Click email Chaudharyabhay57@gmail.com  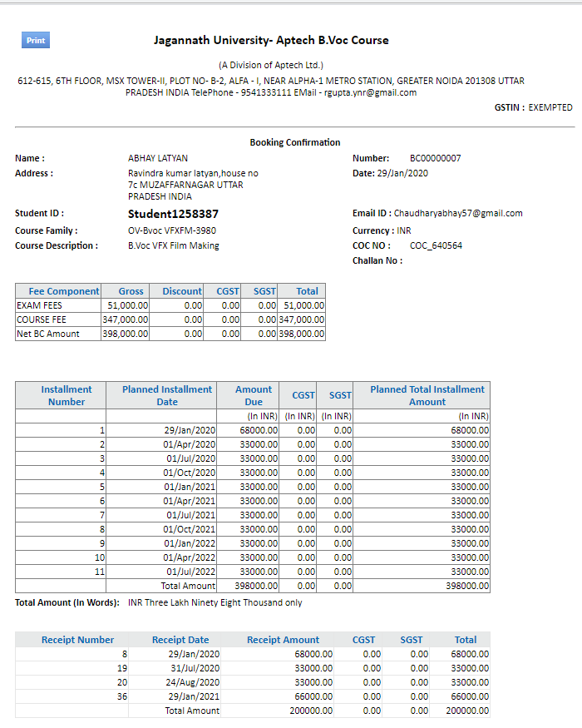[x=458, y=213]
